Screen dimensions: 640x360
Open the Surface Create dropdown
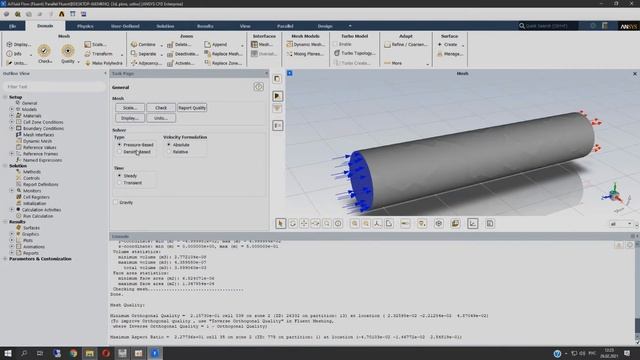click(463, 45)
